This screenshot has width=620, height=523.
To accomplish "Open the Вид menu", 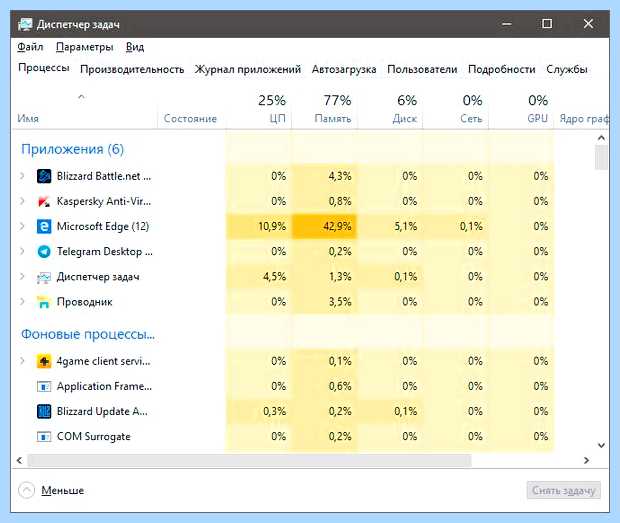I will point(135,47).
